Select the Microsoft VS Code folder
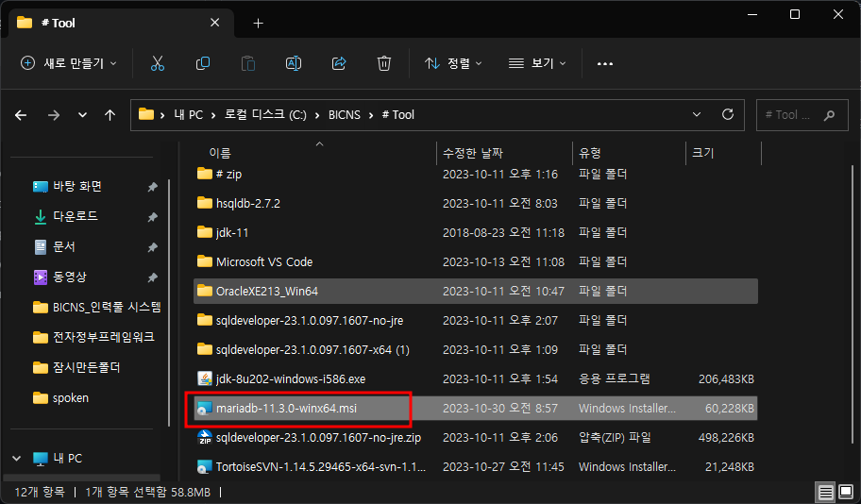The image size is (861, 504). 476,261
